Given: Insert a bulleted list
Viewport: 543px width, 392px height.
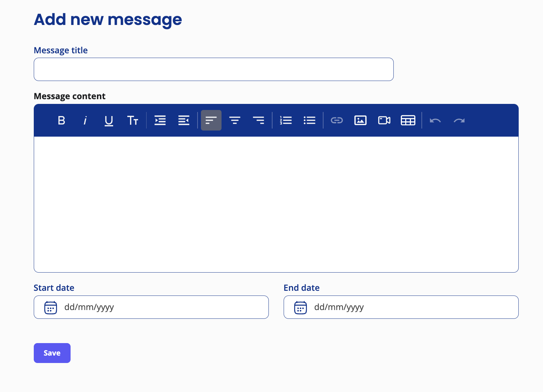Looking at the screenshot, I should pyautogui.click(x=309, y=120).
